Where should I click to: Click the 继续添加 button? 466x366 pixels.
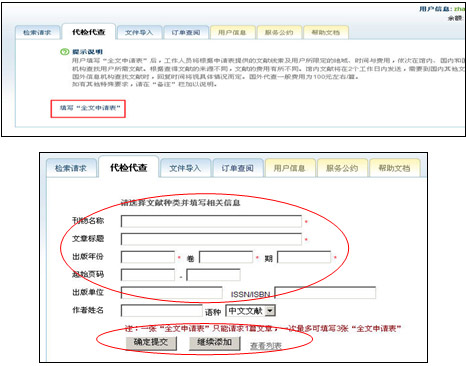pyautogui.click(x=214, y=343)
